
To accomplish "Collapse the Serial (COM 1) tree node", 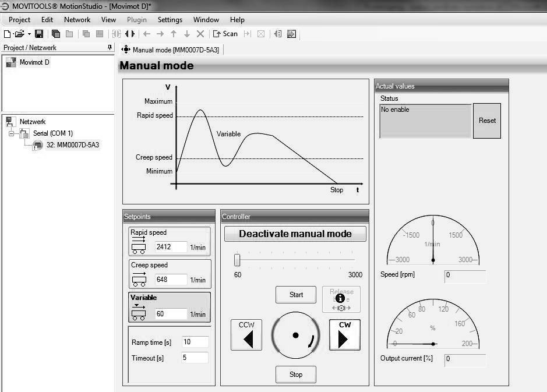I will (x=12, y=133).
